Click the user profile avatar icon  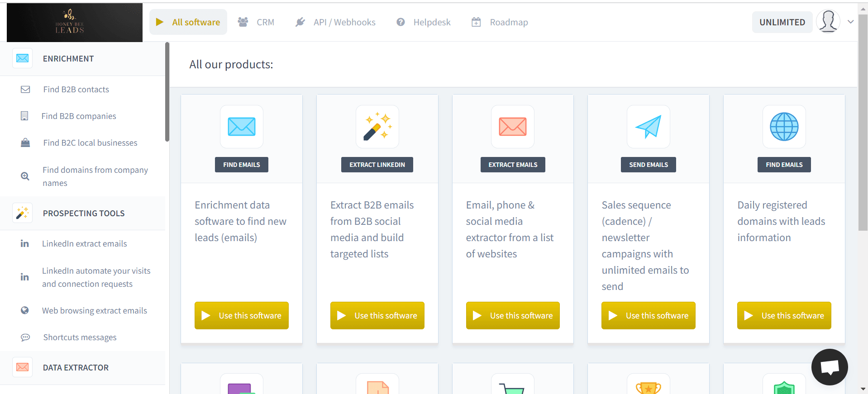pos(828,22)
